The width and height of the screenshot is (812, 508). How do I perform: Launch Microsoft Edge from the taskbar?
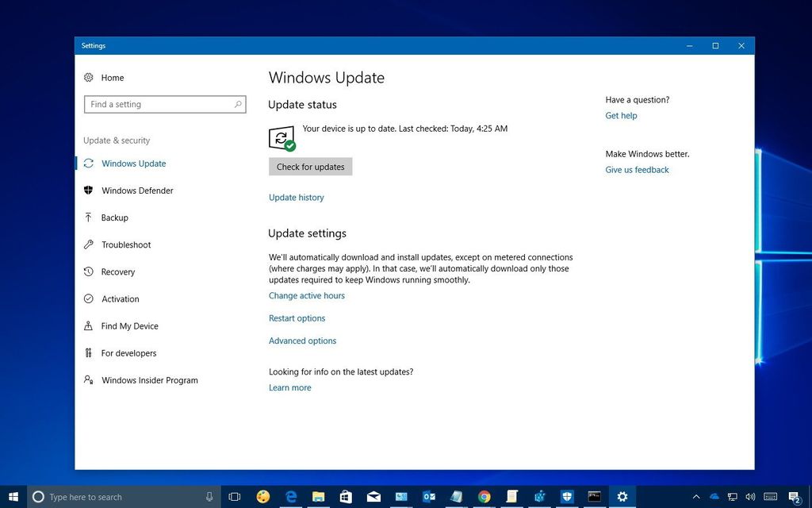(x=290, y=496)
